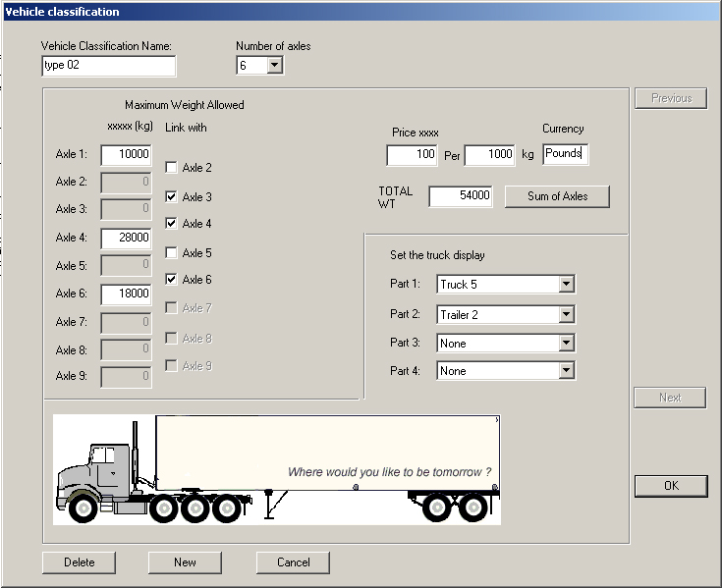The height and width of the screenshot is (588, 722).
Task: Click the Sum of Axles button
Action: [557, 196]
